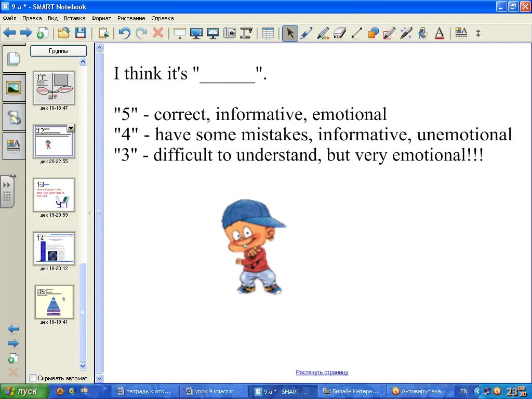This screenshot has width=532, height=399.
Task: Click the Paste clipboard icon
Action: [x=103, y=33]
